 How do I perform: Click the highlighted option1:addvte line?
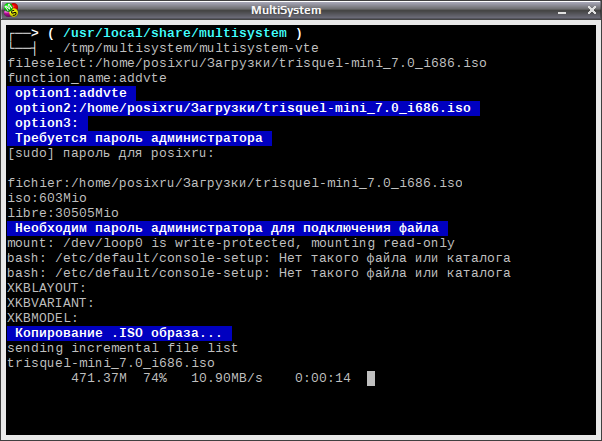tap(71, 93)
